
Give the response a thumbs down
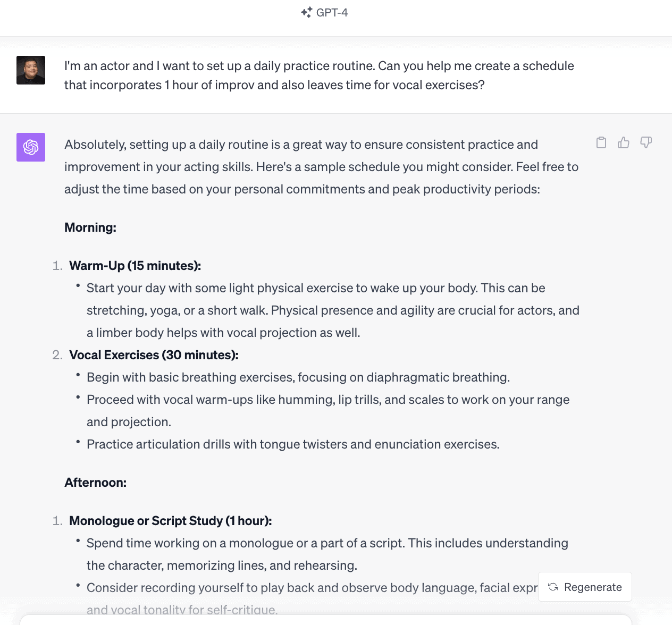[646, 142]
